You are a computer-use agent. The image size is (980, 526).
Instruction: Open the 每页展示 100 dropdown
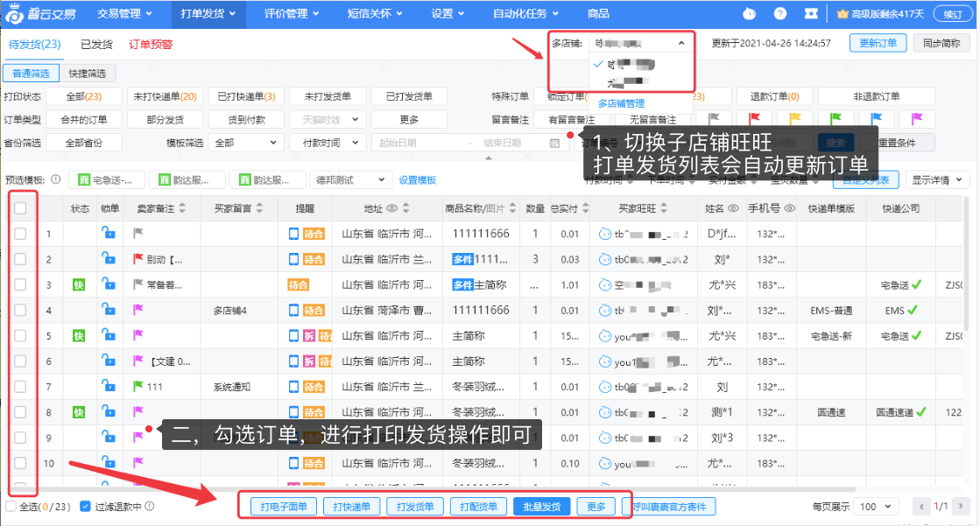coord(876,507)
